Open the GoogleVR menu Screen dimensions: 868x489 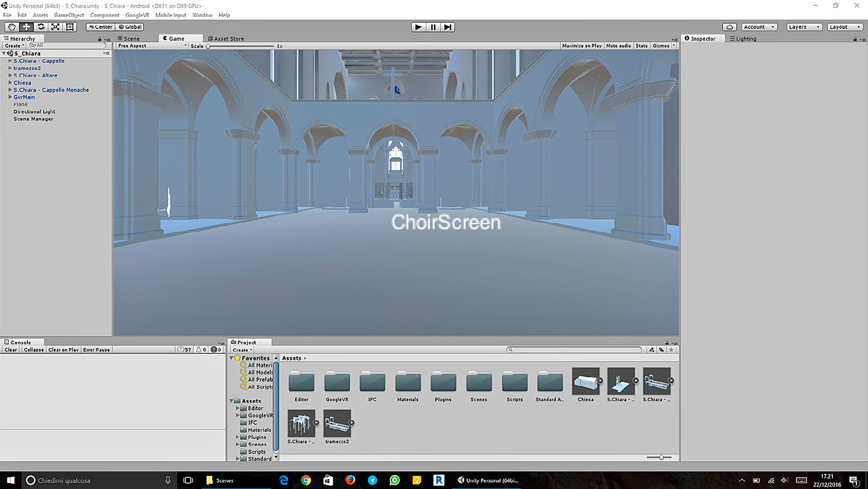[137, 15]
